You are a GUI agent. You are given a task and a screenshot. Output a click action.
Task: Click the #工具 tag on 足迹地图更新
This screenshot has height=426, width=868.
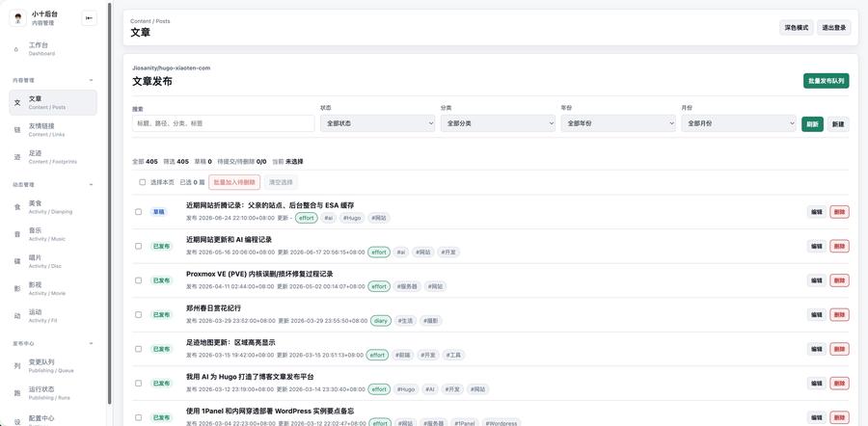point(453,356)
